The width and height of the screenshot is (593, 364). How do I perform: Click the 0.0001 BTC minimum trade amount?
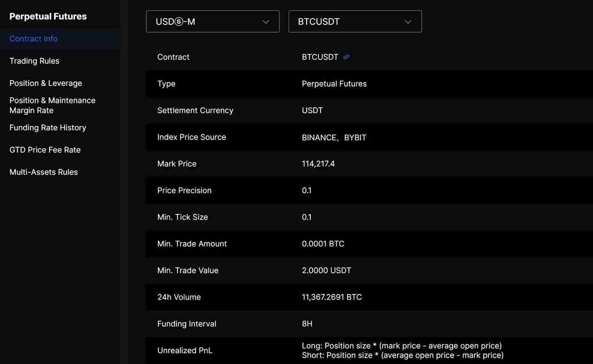tap(323, 244)
